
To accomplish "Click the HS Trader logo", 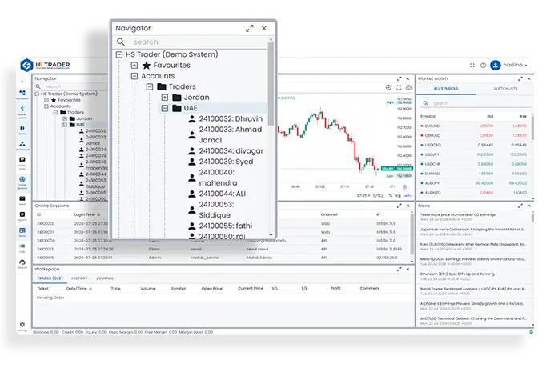I will pyautogui.click(x=46, y=65).
